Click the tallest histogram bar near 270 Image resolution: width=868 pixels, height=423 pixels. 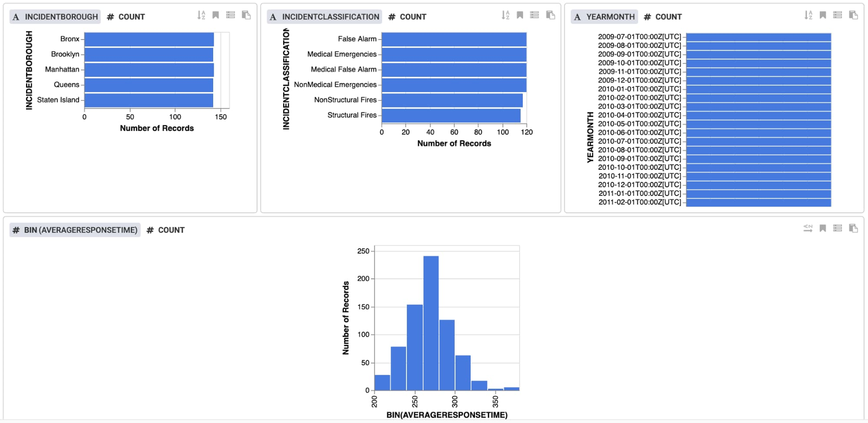(x=431, y=323)
